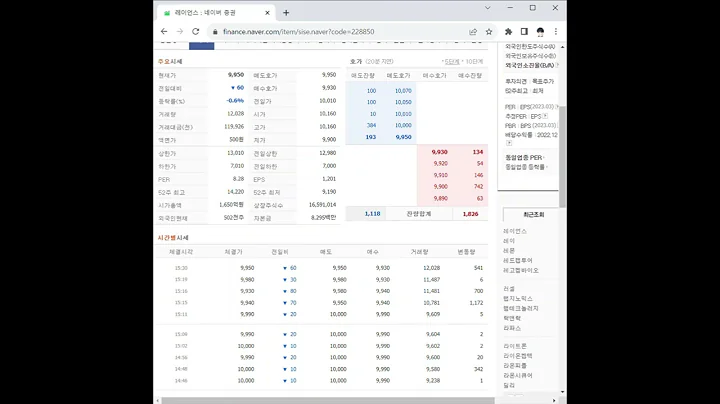Screen dimensions: 720x404
Task: Click the 거래대금 value 119,926
Action: pos(234,127)
